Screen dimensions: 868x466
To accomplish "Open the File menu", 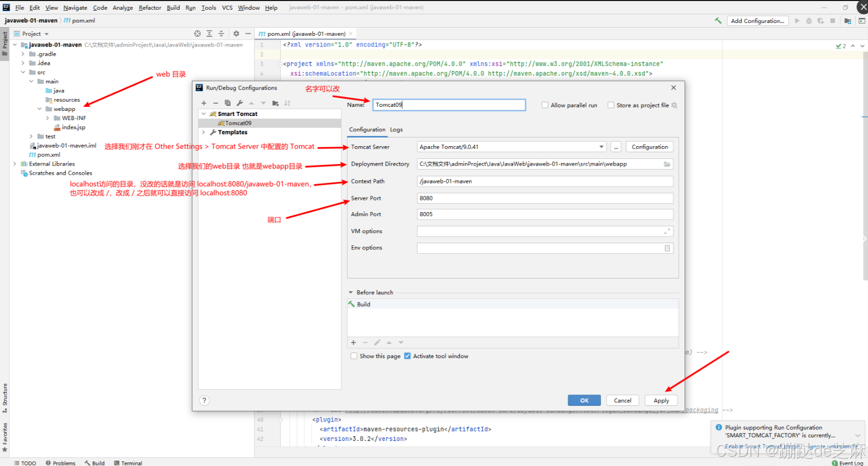I will pos(19,8).
